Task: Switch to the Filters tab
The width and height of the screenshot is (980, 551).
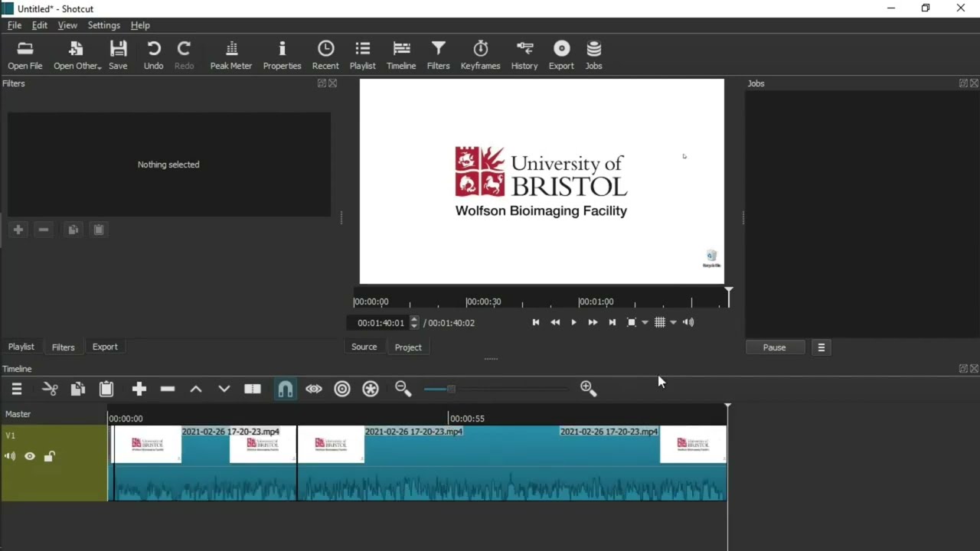Action: (64, 347)
